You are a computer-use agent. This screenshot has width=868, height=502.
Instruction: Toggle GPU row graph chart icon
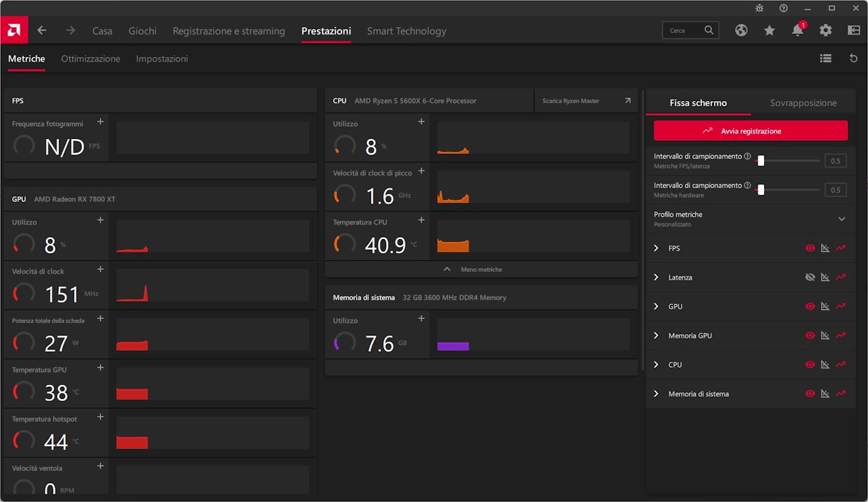(825, 307)
